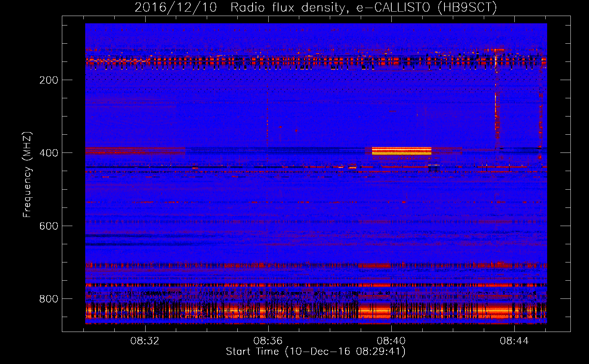Click the 600 frequency tick label

click(x=49, y=226)
